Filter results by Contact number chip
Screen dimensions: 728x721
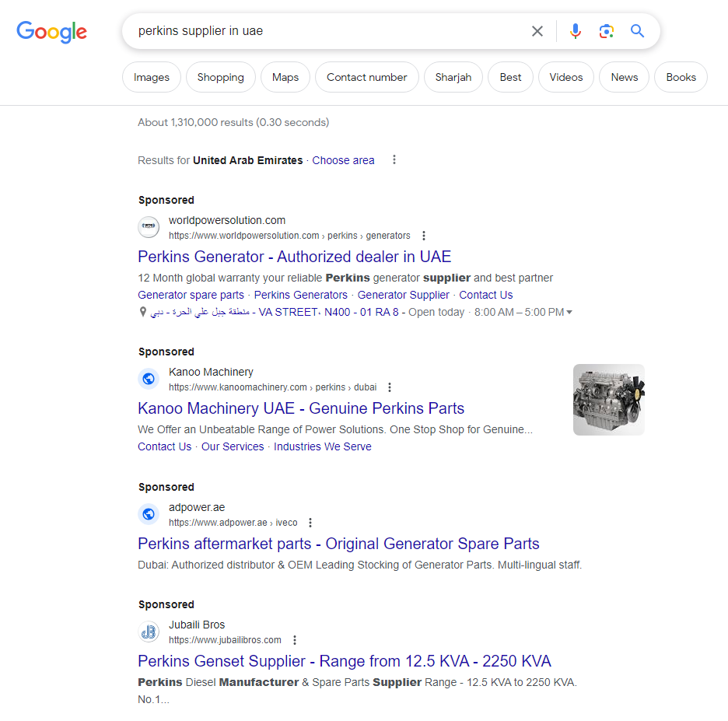[x=367, y=77]
